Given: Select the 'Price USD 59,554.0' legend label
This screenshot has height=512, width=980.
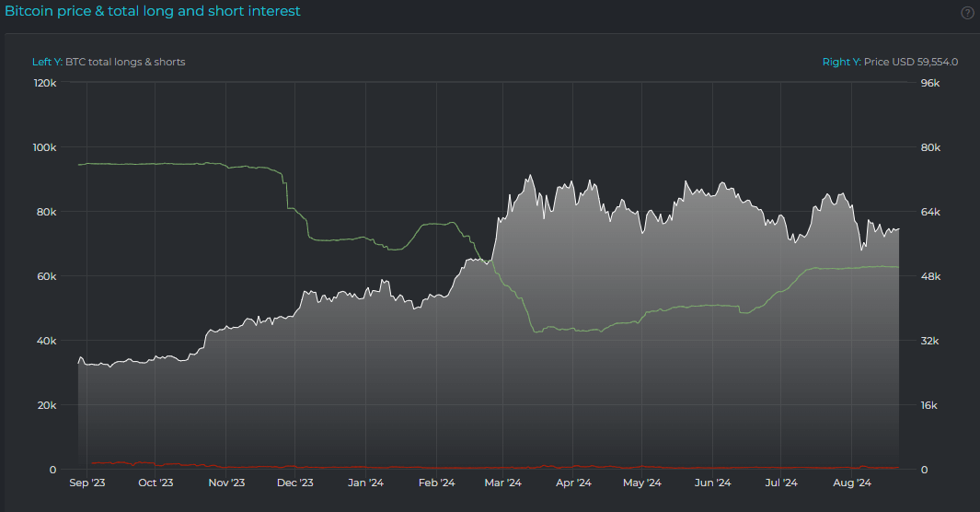Looking at the screenshot, I should tap(911, 62).
